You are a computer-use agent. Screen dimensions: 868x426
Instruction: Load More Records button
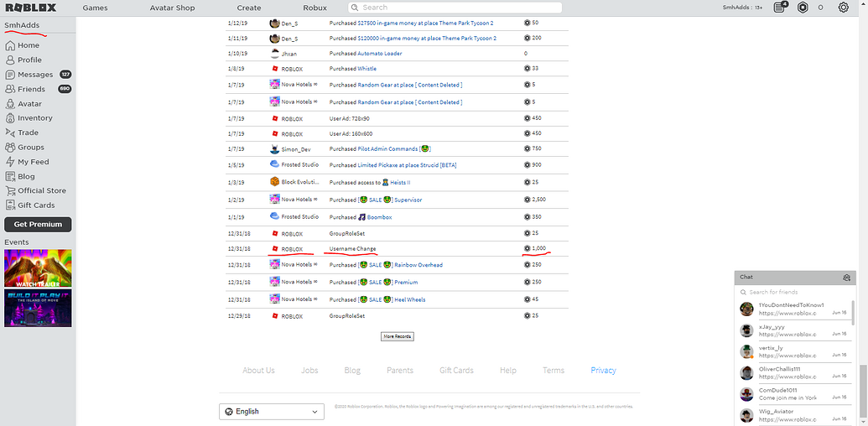[398, 336]
